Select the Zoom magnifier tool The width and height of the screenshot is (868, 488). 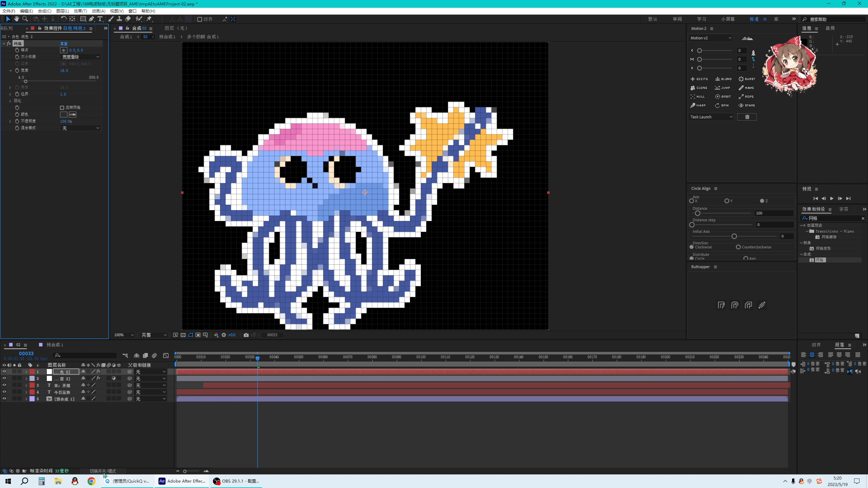click(x=25, y=19)
